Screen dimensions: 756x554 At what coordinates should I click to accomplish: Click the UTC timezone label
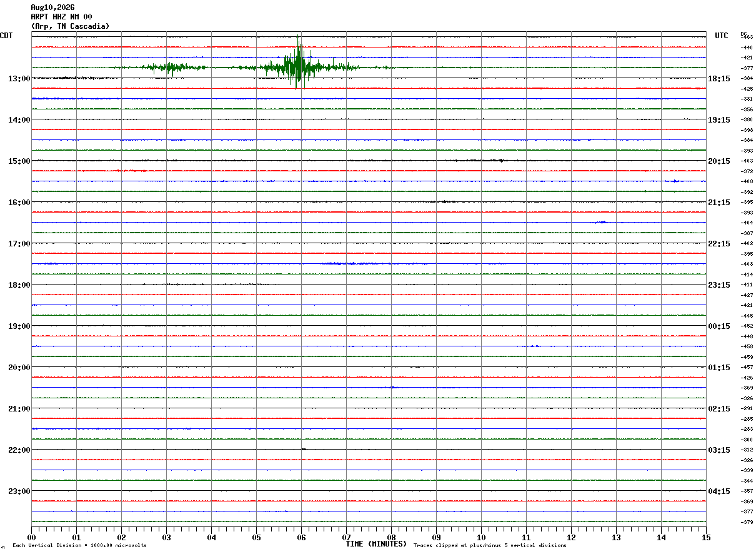coord(722,36)
